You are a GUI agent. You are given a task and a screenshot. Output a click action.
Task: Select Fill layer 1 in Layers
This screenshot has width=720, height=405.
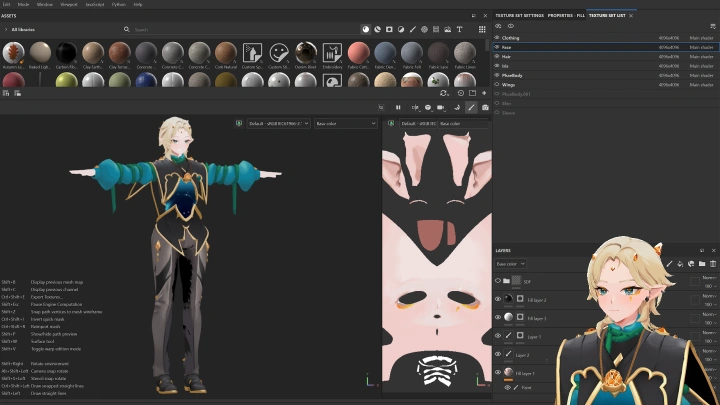(x=525, y=373)
